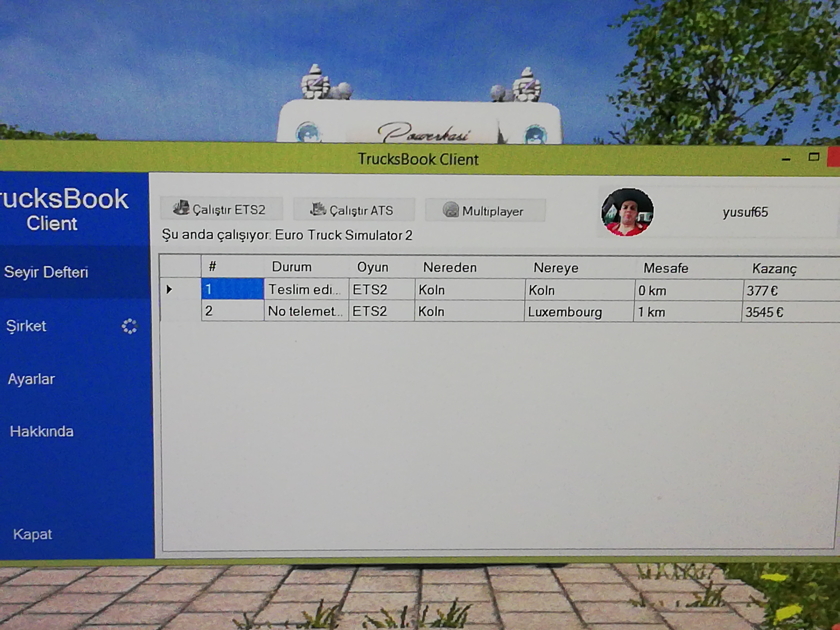Click the loading spinner icon beside Şirket
Screen dimensions: 840x630
[x=129, y=326]
